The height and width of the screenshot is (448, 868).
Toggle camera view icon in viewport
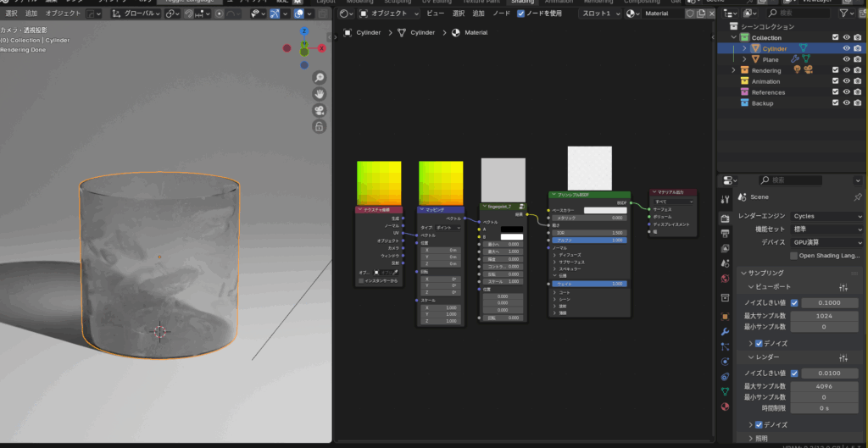[x=320, y=110]
